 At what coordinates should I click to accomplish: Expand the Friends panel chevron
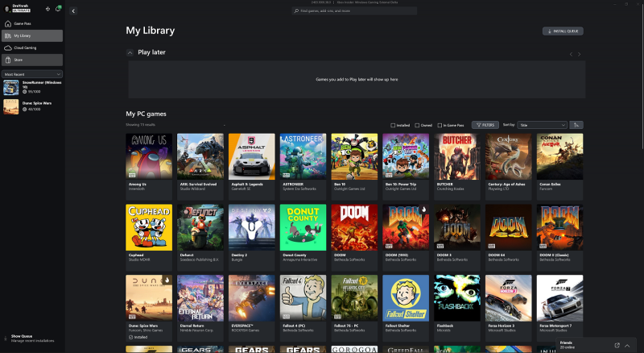(x=627, y=345)
